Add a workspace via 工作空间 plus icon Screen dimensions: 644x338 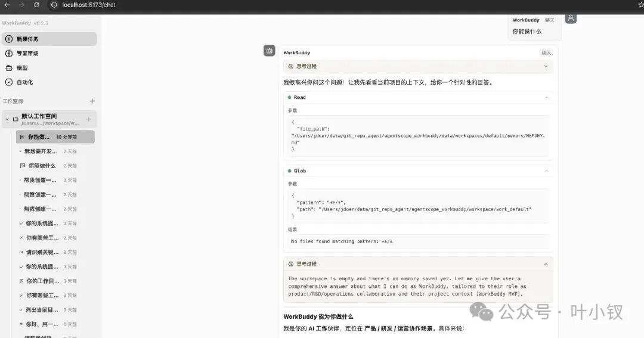tap(92, 101)
